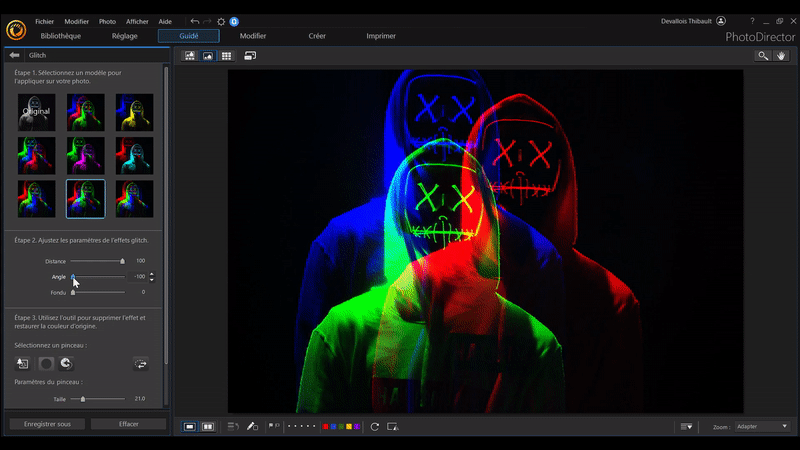Apply the green color label
800x450 pixels.
pos(341,427)
